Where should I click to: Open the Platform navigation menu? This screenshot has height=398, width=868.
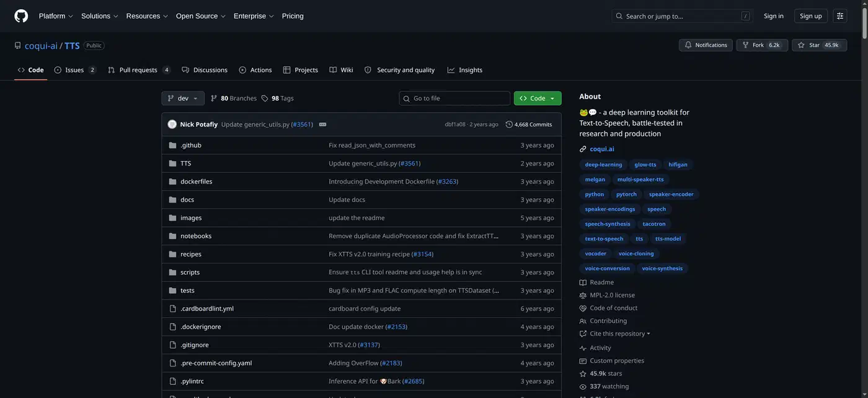pyautogui.click(x=56, y=16)
